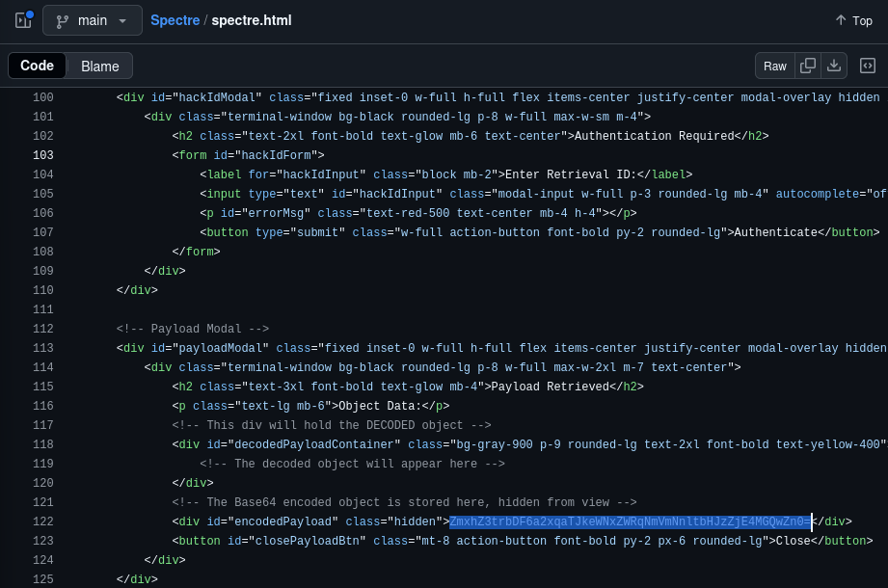The height and width of the screenshot is (588, 888).
Task: Click line number 100
Action: click(43, 97)
